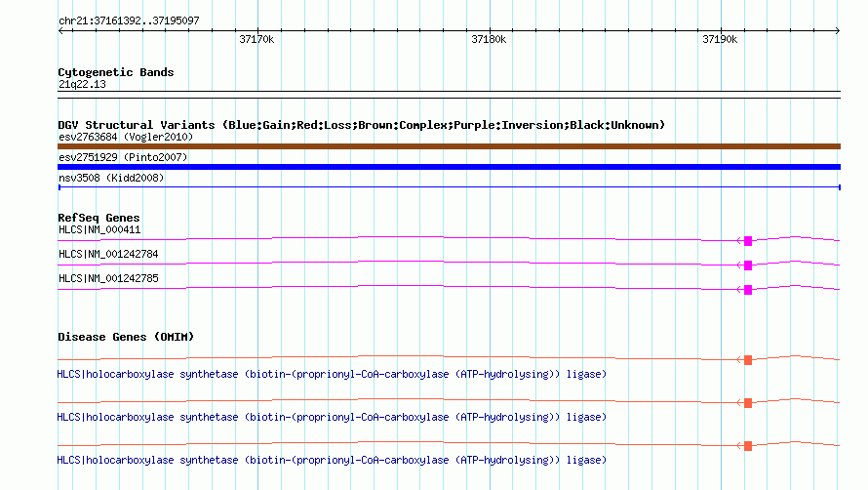Image resolution: width=868 pixels, height=490 pixels.
Task: Click the second HLCS holocarboxylase synthetase OMIM label
Action: [x=332, y=417]
